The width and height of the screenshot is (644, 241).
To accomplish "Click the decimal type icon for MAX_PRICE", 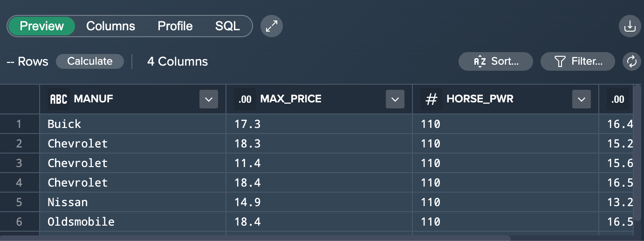I will click(x=245, y=99).
